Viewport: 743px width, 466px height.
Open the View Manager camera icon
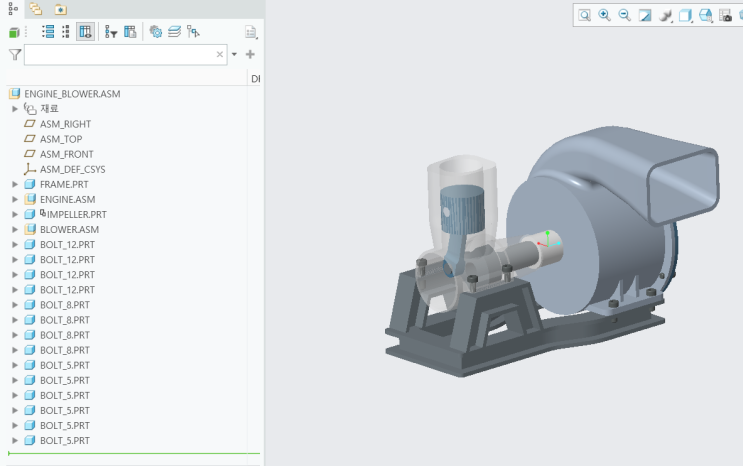click(x=725, y=16)
